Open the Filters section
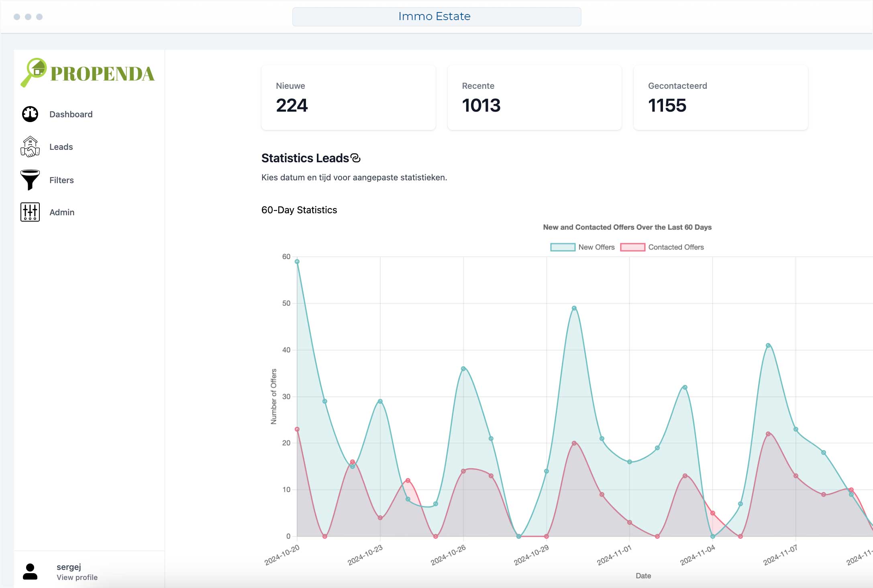 pyautogui.click(x=61, y=180)
